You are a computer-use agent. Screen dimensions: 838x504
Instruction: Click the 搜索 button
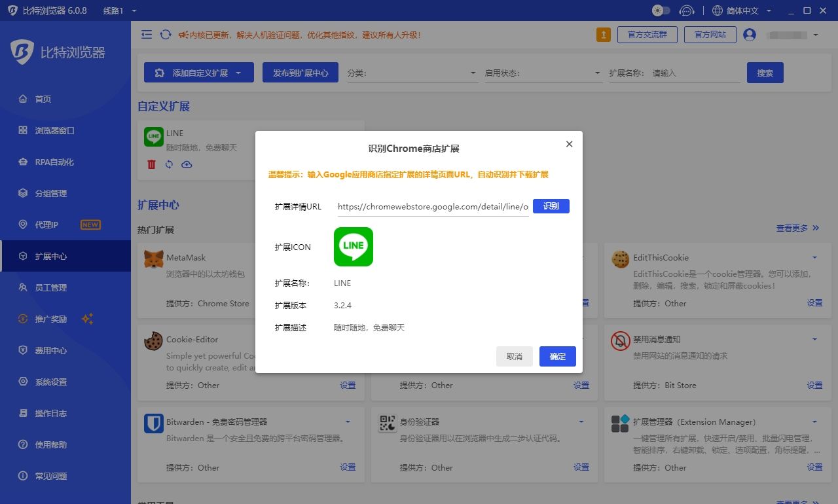tap(765, 73)
